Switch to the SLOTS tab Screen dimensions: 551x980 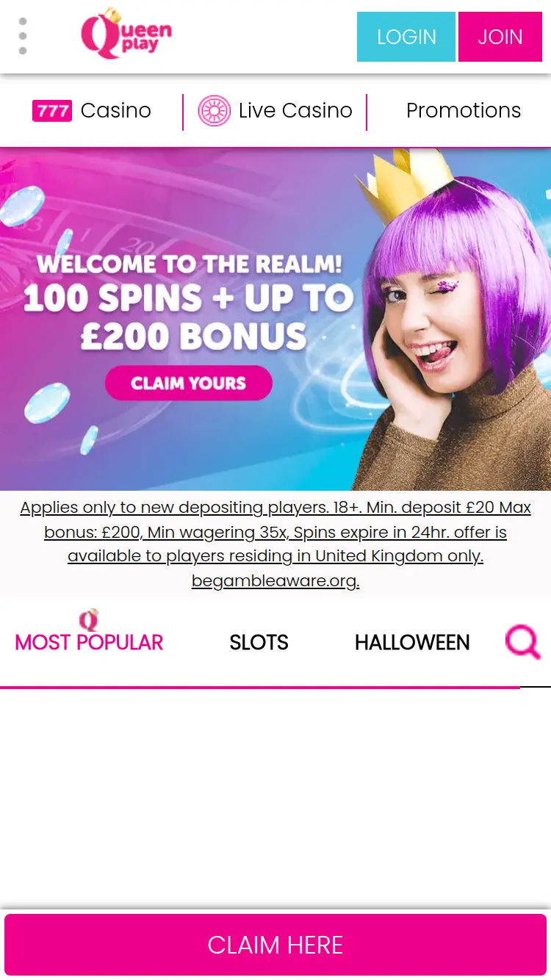pos(259,642)
